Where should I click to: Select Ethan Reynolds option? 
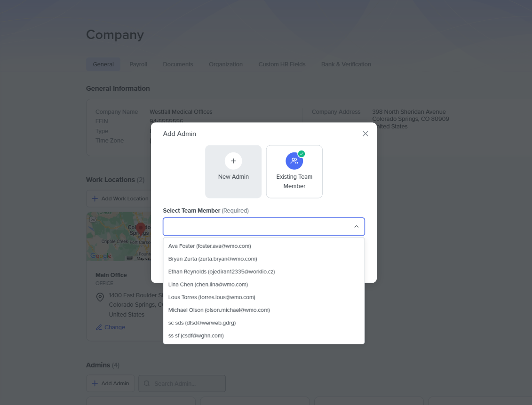(x=221, y=272)
